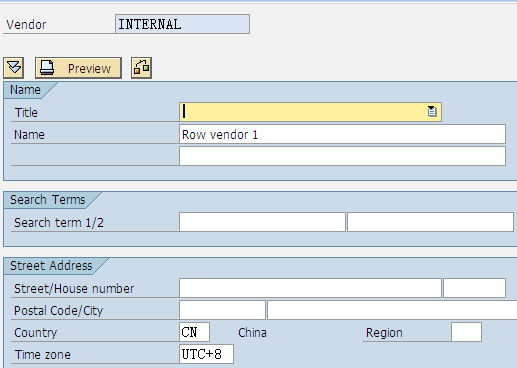
Task: Click the Vendor label
Action: pyautogui.click(x=26, y=25)
